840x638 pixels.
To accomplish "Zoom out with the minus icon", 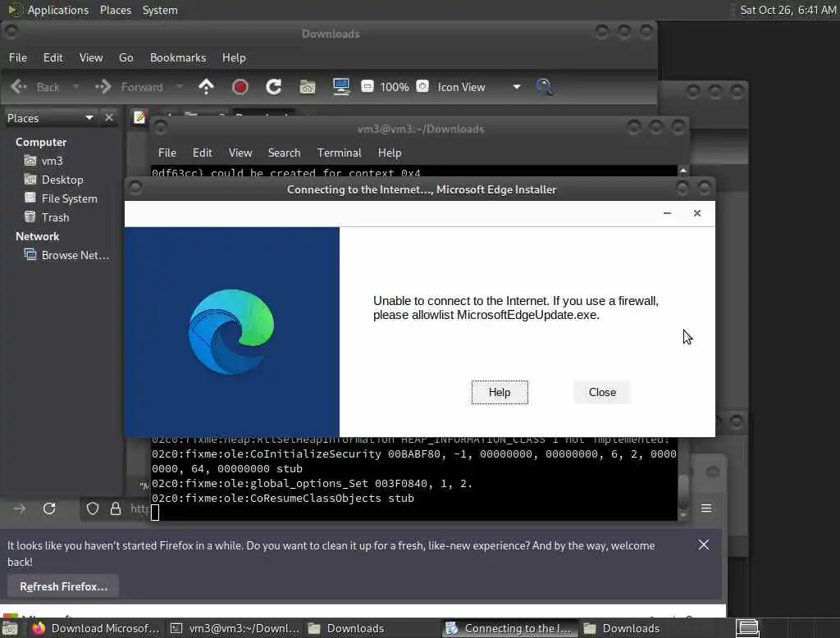I will 367,86.
